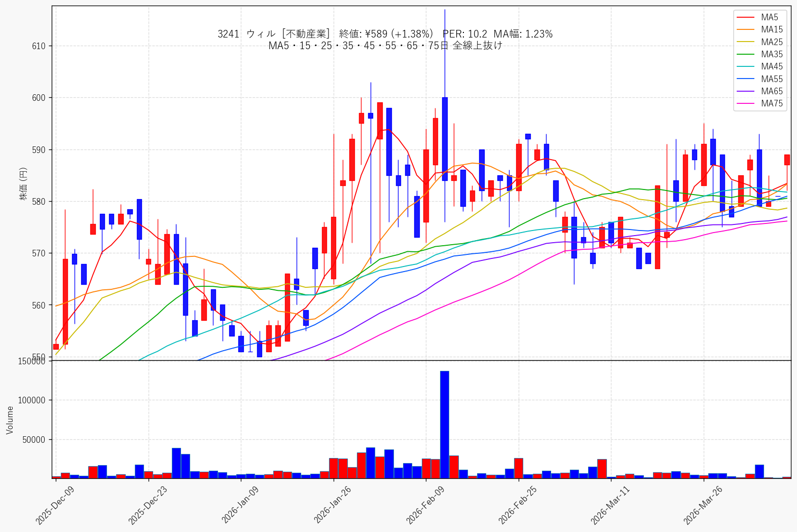Click the 2026-Mar-26 date label

pyautogui.click(x=703, y=505)
